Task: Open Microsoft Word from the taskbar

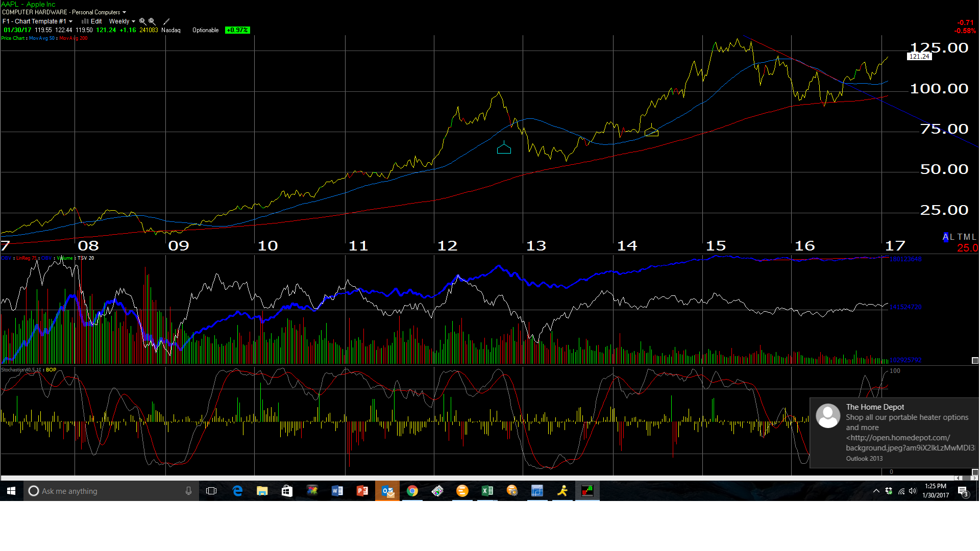Action: 337,491
